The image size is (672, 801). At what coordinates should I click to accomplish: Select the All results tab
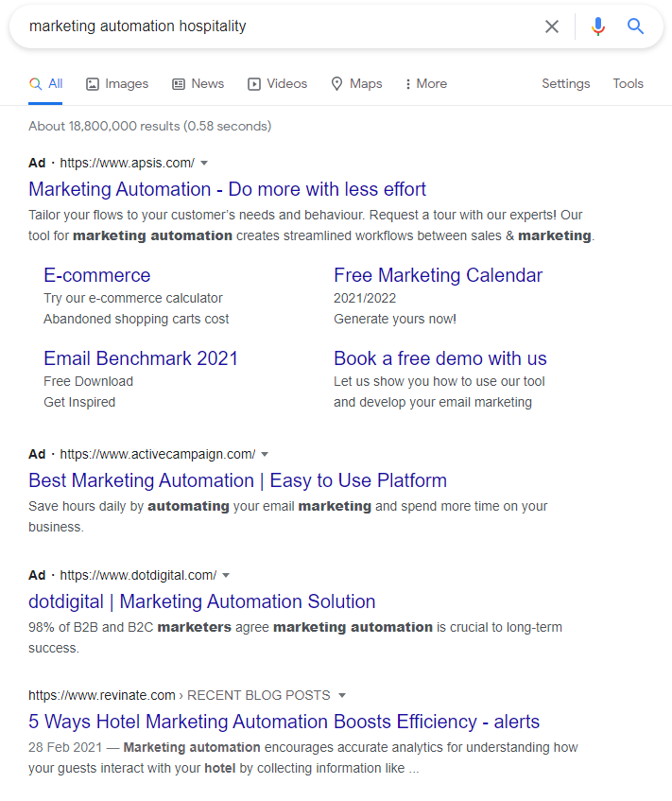point(45,84)
